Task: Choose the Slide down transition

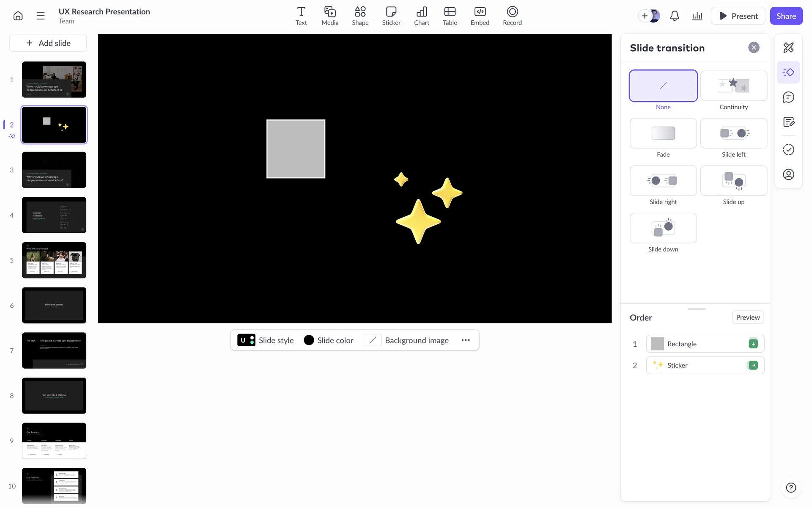Action: pos(663,228)
